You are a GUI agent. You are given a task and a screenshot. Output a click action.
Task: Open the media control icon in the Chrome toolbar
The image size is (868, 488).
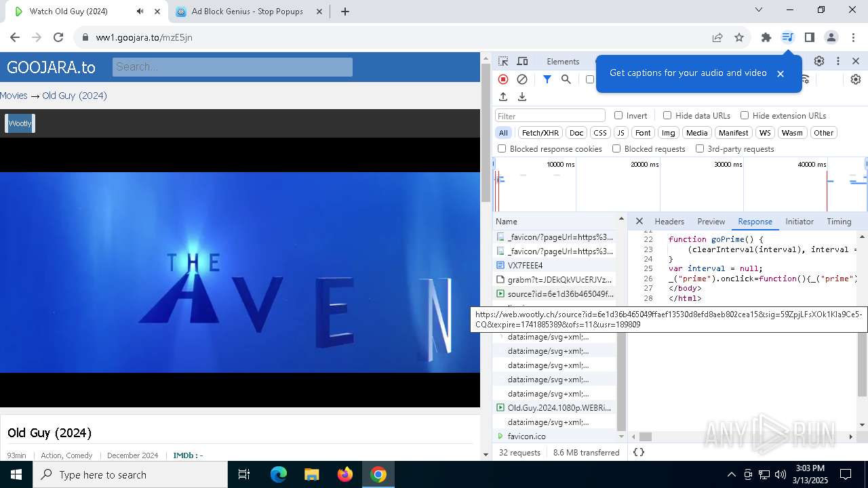tap(787, 37)
